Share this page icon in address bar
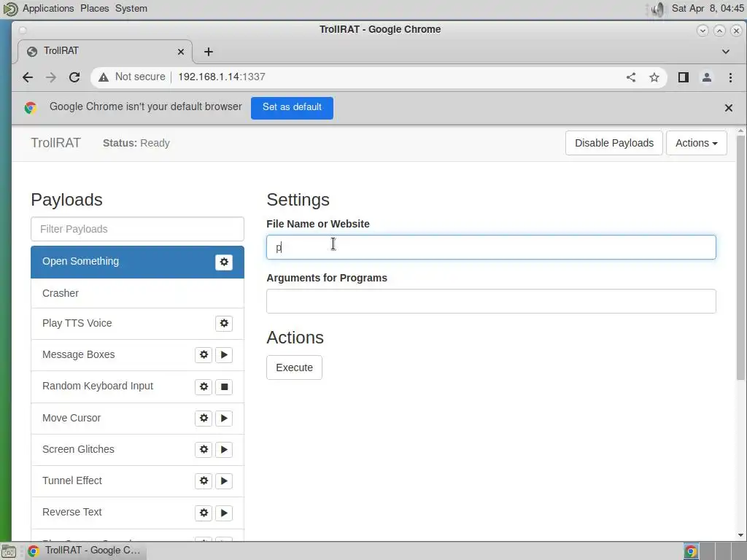 click(x=631, y=77)
